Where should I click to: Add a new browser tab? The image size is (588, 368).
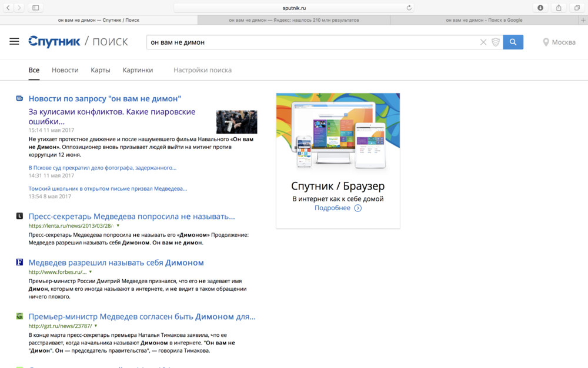583,20
